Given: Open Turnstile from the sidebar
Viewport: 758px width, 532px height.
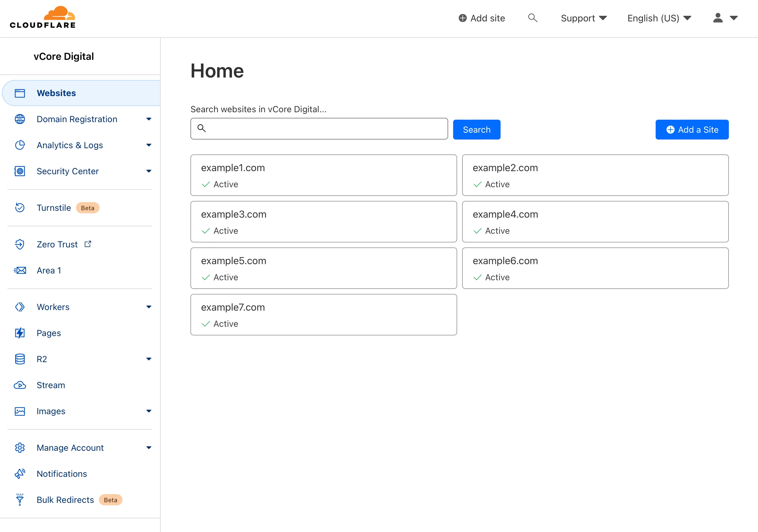Looking at the screenshot, I should click(x=54, y=208).
